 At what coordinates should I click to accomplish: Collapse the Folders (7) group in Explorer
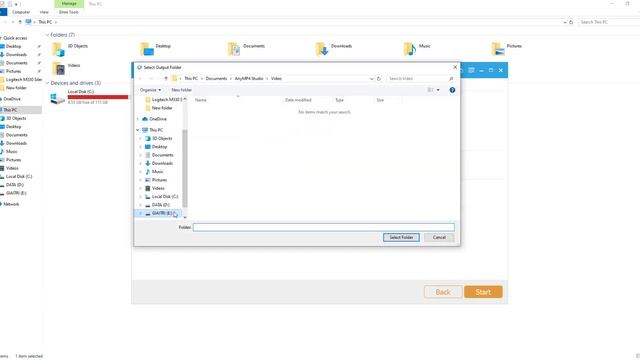[47, 35]
